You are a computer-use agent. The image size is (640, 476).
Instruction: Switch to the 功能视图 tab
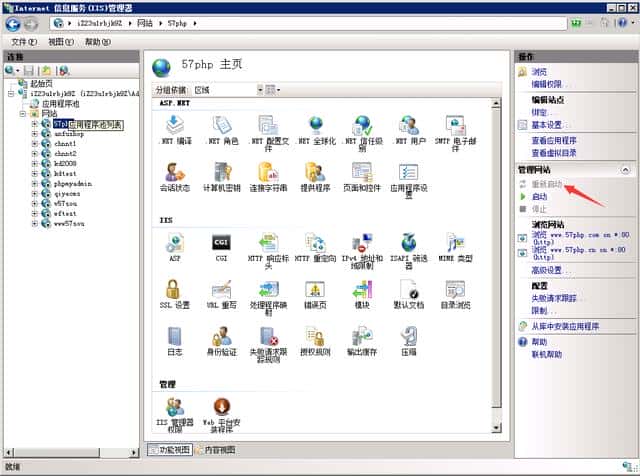(170, 450)
